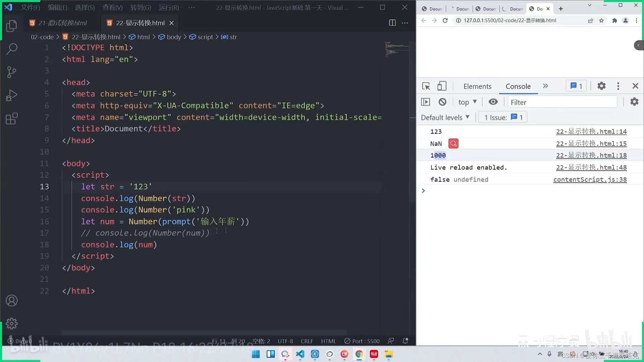The height and width of the screenshot is (362, 644).
Task: Open the Search view in VS Code sidebar
Action: (x=12, y=49)
